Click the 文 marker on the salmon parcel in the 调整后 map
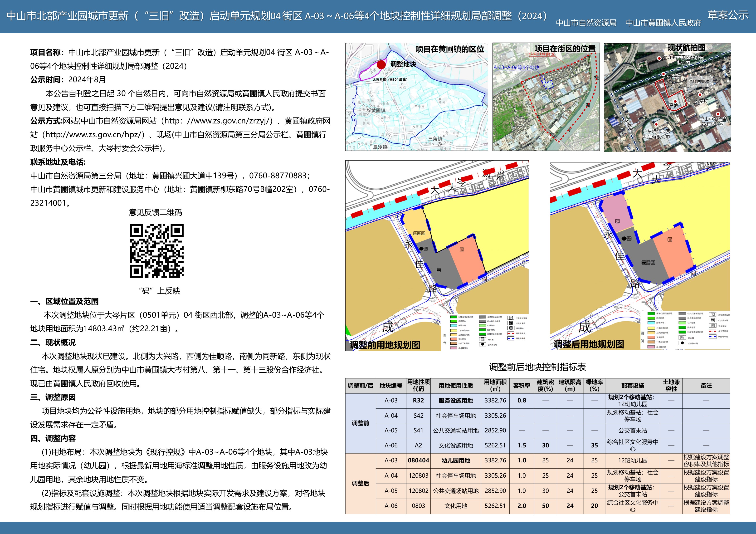The width and height of the screenshot is (756, 534). click(669, 240)
